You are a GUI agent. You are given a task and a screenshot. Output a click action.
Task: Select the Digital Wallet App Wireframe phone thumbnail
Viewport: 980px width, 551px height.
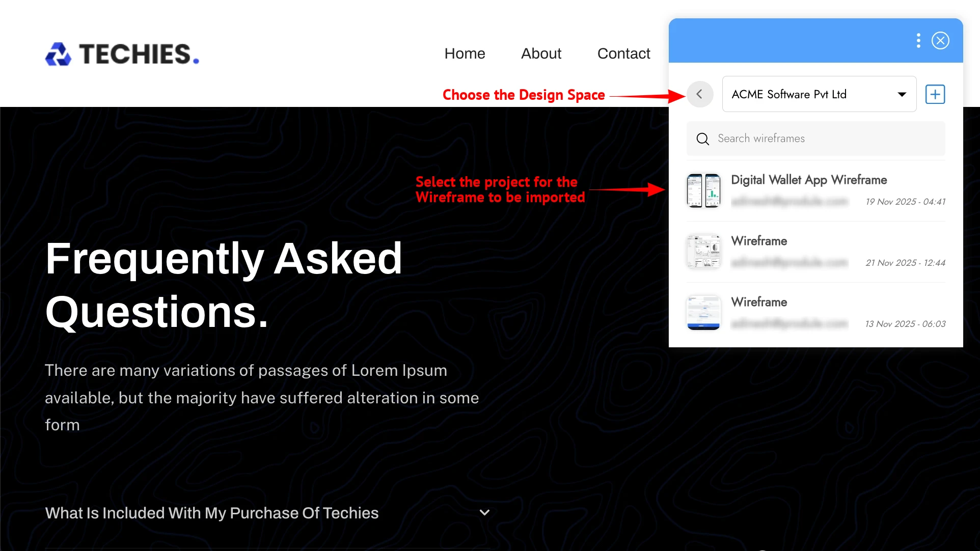pos(703,190)
